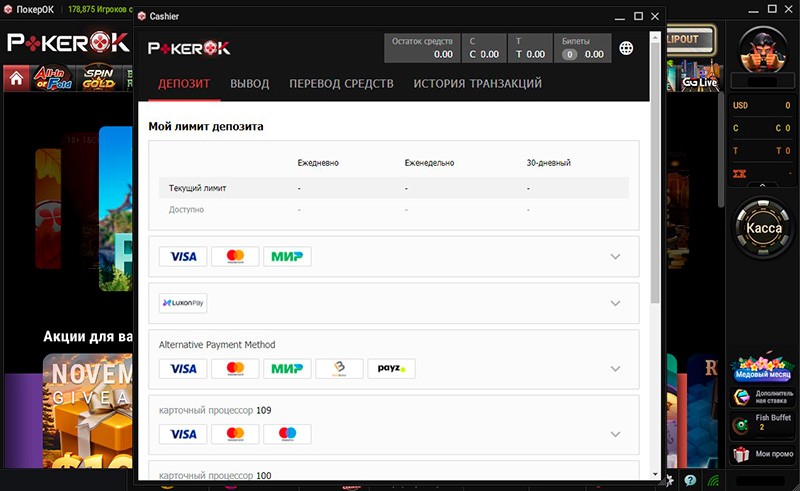Click the green connection signal icon
The width and height of the screenshot is (800, 491).
(x=713, y=480)
